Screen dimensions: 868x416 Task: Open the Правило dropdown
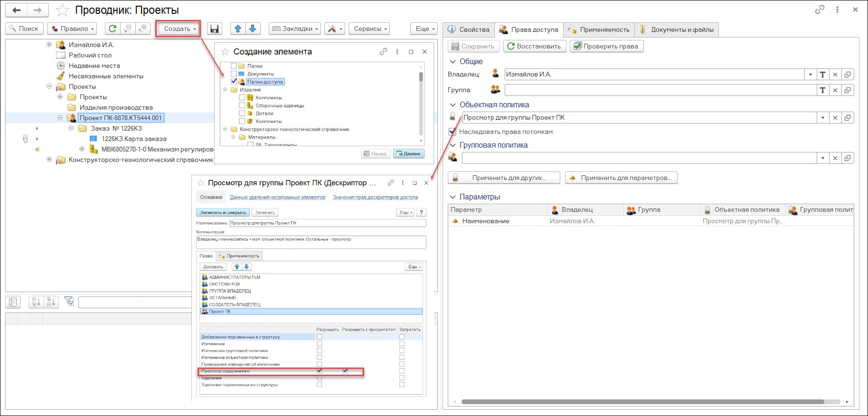point(72,28)
